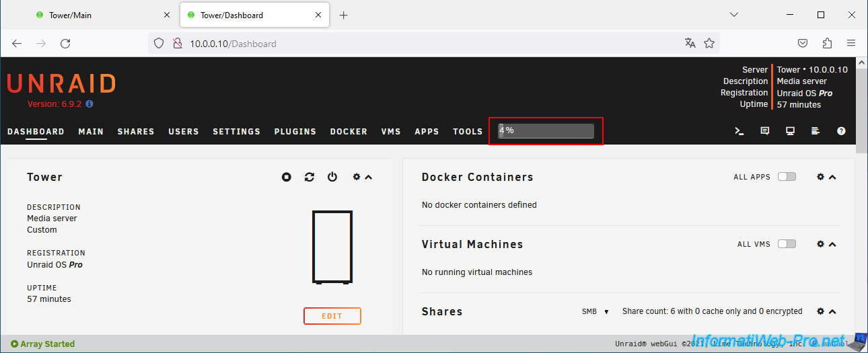The image size is (868, 353).
Task: Open the feedback icon in header
Action: tap(764, 131)
